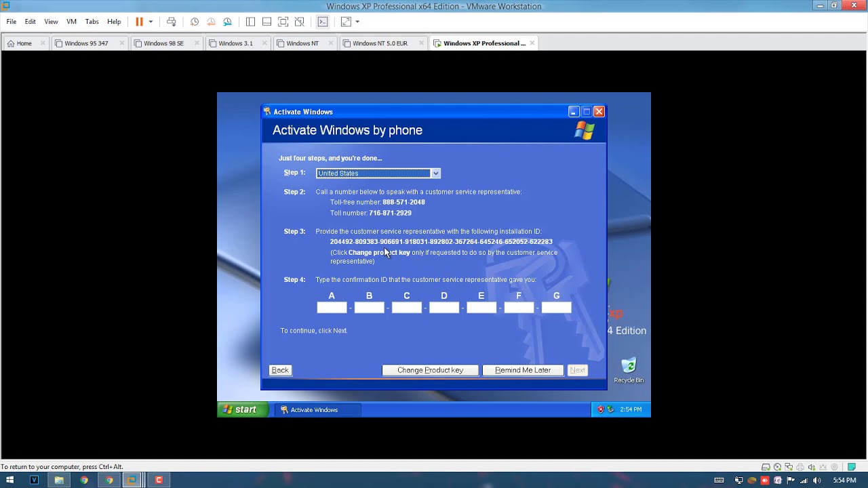Click Send Ctrl+Alt+Del toolbar icon
The image size is (868, 488).
pyautogui.click(x=172, y=22)
